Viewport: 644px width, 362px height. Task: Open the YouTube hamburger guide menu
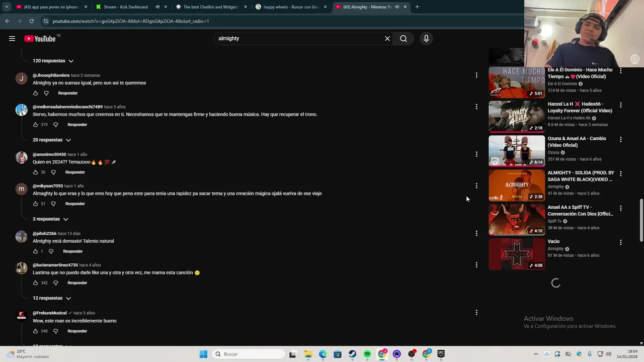12,39
